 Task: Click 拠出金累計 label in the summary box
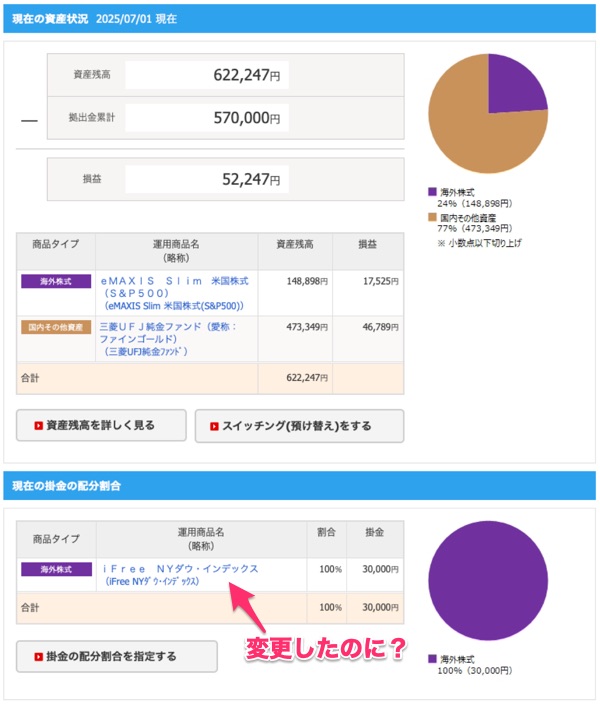click(x=92, y=118)
